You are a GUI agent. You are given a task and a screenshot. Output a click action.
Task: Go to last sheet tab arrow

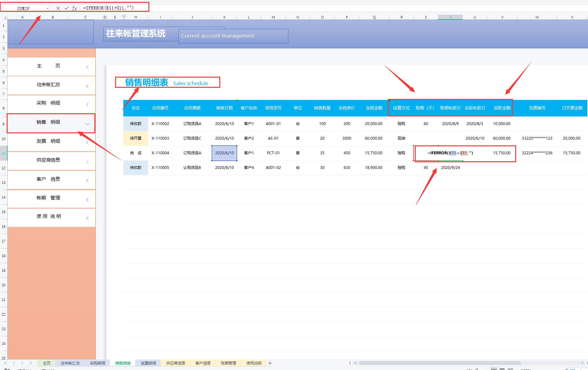pyautogui.click(x=30, y=363)
